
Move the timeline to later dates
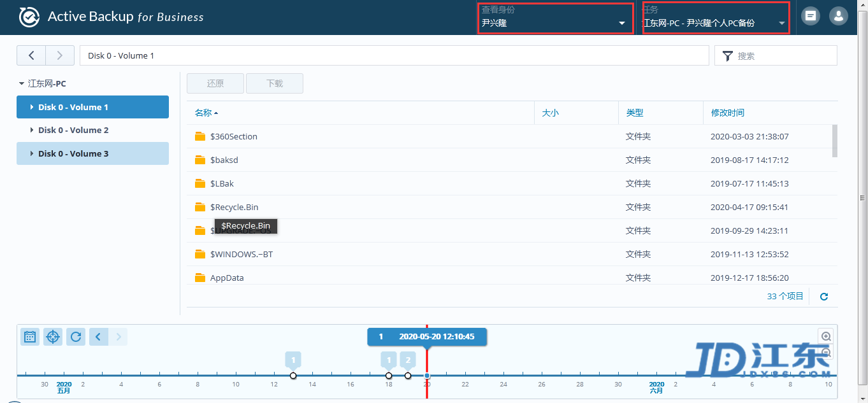coord(118,337)
